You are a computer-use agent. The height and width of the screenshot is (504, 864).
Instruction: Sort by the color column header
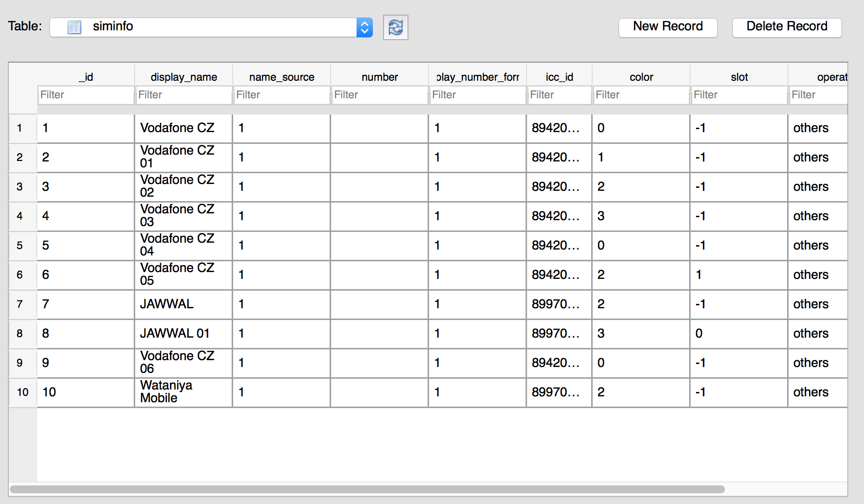pos(641,77)
